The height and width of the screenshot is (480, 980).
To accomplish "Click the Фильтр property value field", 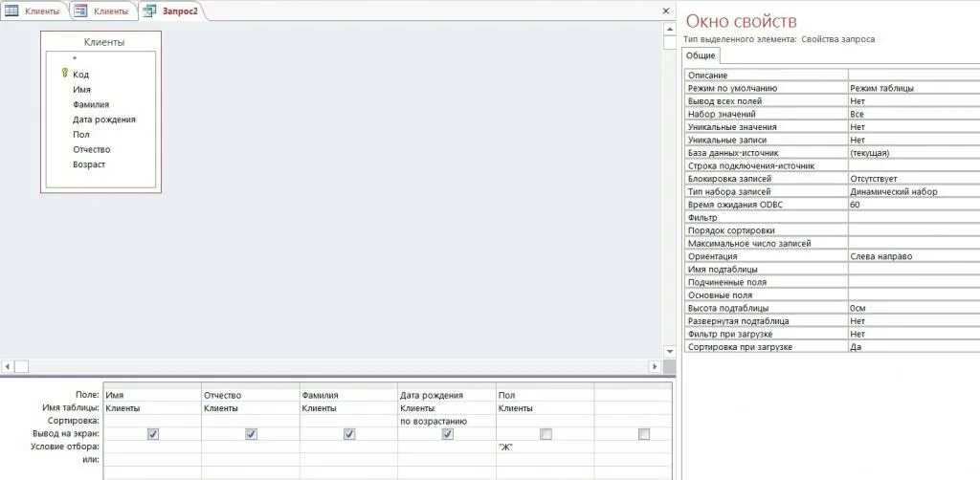I will 914,217.
